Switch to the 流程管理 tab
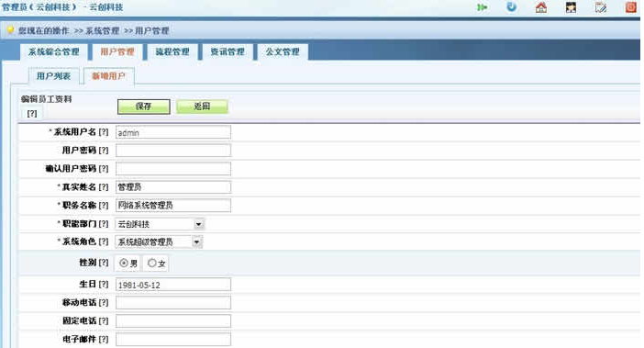Image resolution: width=644 pixels, height=348 pixels. (x=172, y=52)
